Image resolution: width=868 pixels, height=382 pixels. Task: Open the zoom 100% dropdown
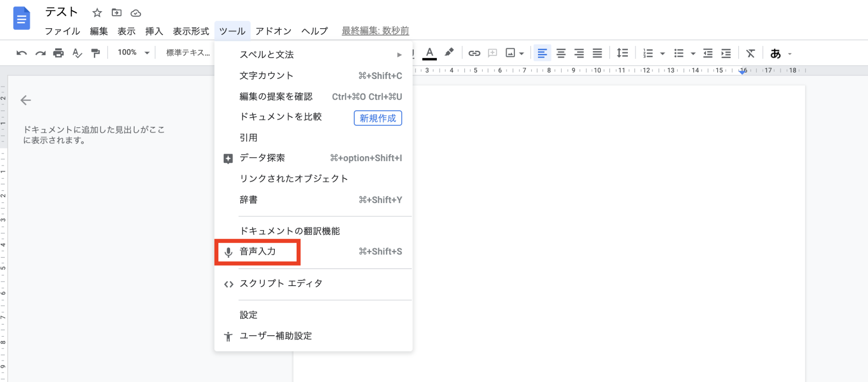[134, 53]
